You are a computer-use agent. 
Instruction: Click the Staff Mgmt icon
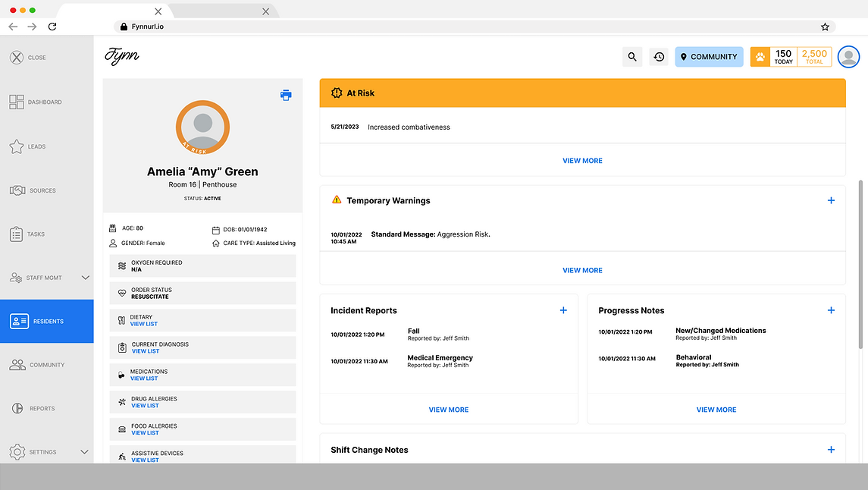tap(15, 278)
